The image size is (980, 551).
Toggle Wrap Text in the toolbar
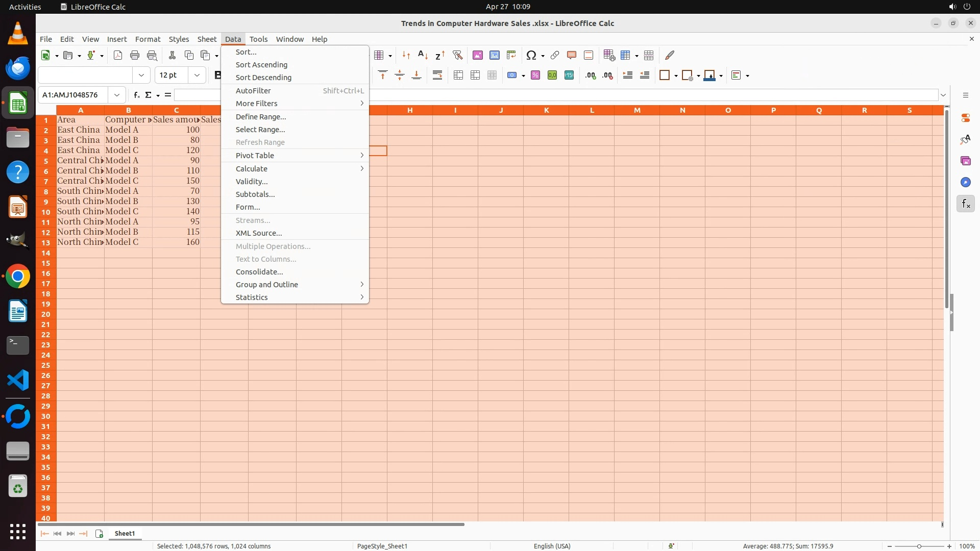coord(437,76)
